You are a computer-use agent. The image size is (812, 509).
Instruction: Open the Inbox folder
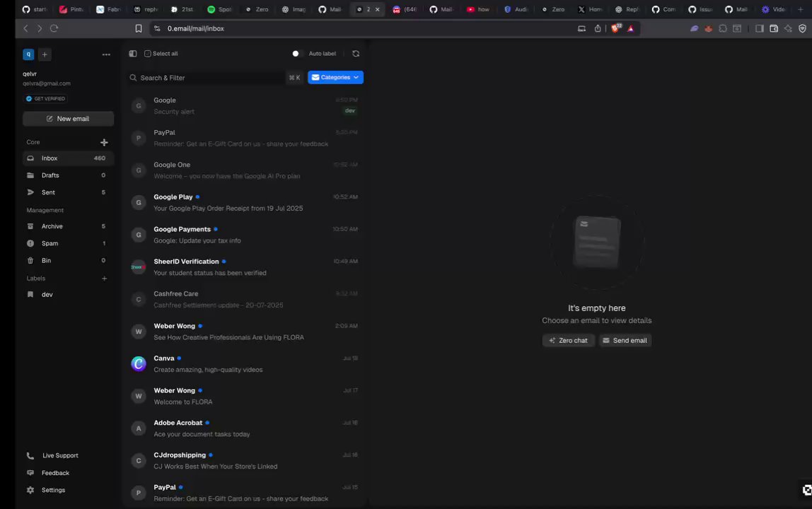click(x=69, y=158)
